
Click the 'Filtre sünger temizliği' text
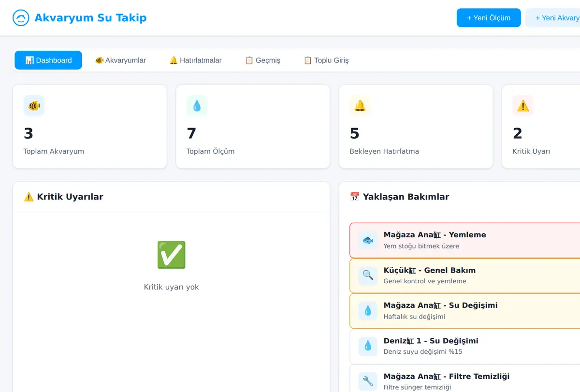pyautogui.click(x=417, y=387)
